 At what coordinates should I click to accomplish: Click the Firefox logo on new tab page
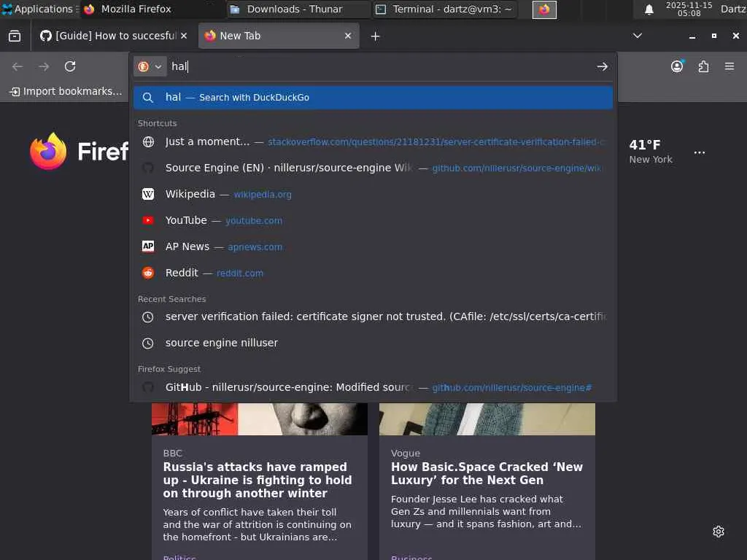48,152
